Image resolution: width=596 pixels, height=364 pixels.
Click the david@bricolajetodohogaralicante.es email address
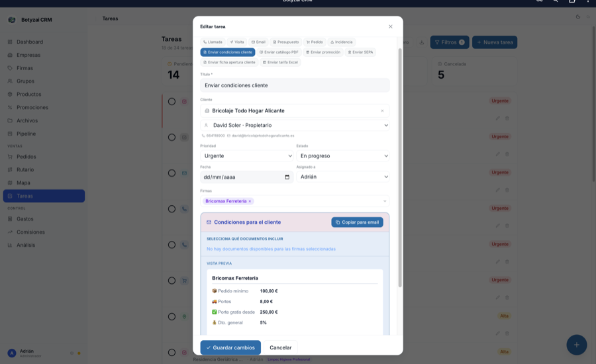pos(263,136)
